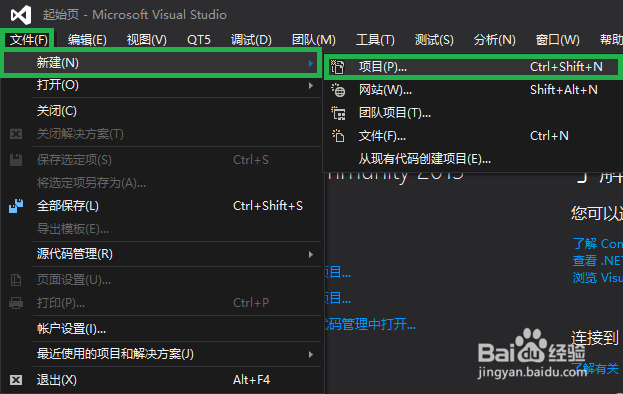Viewport: 623px width, 394px height.
Task: Select 新建(N) in the File menu
Action: click(161, 63)
